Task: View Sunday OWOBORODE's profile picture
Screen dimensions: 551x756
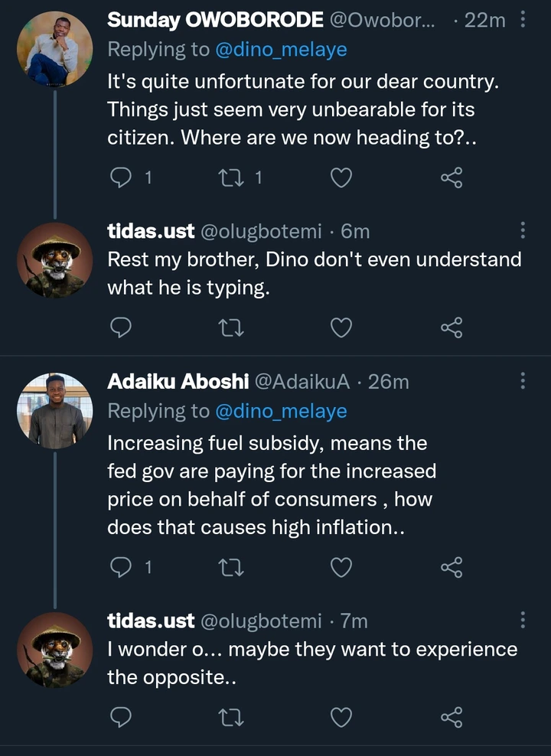Action: coord(54,49)
